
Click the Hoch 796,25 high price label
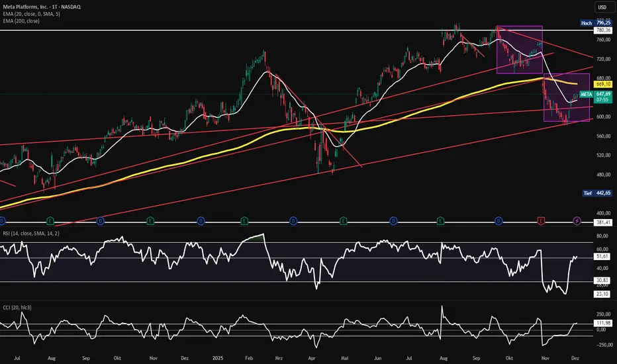[596, 23]
